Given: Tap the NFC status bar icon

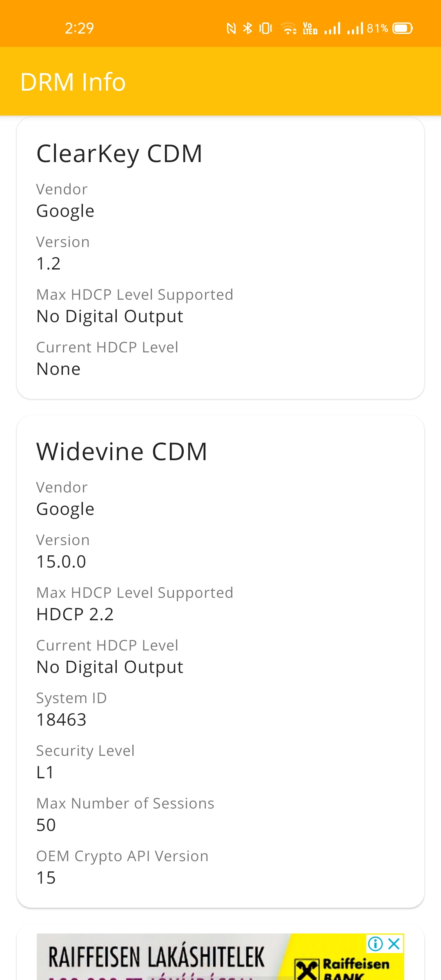Looking at the screenshot, I should point(231,28).
